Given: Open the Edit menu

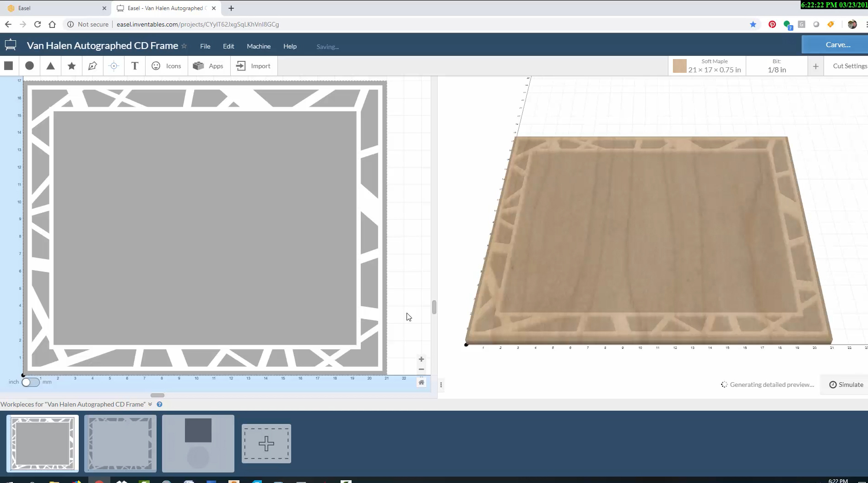Looking at the screenshot, I should tap(228, 46).
